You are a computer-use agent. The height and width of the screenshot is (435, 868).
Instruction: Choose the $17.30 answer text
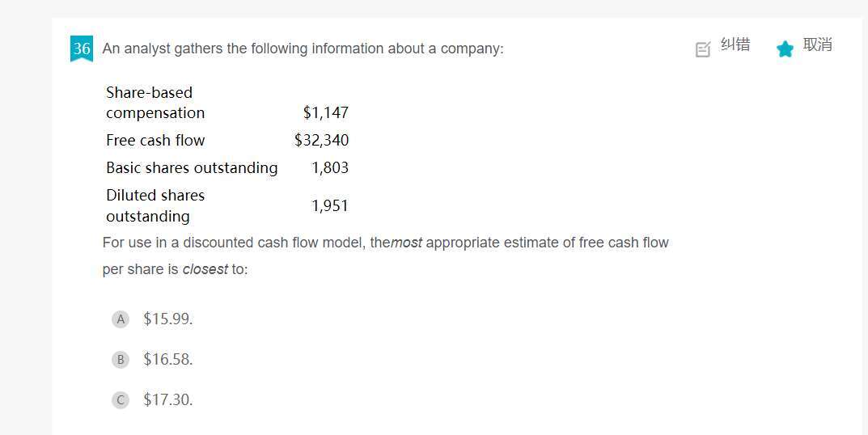(167, 399)
